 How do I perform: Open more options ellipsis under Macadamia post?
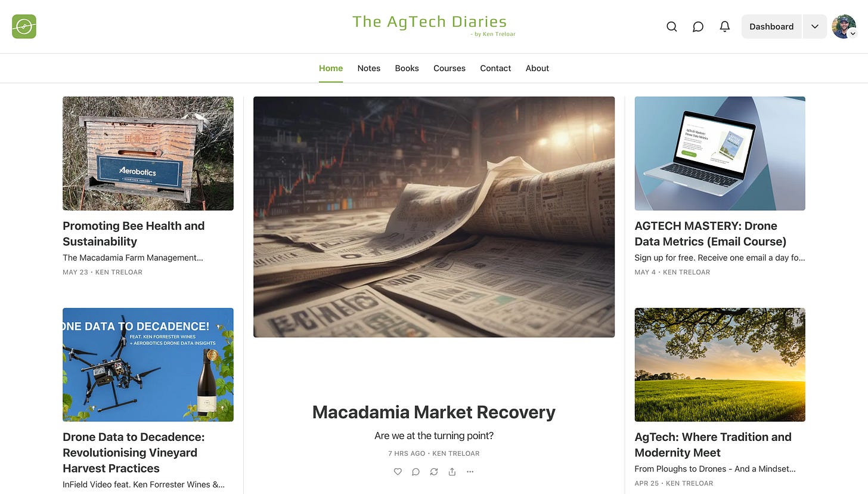click(470, 472)
